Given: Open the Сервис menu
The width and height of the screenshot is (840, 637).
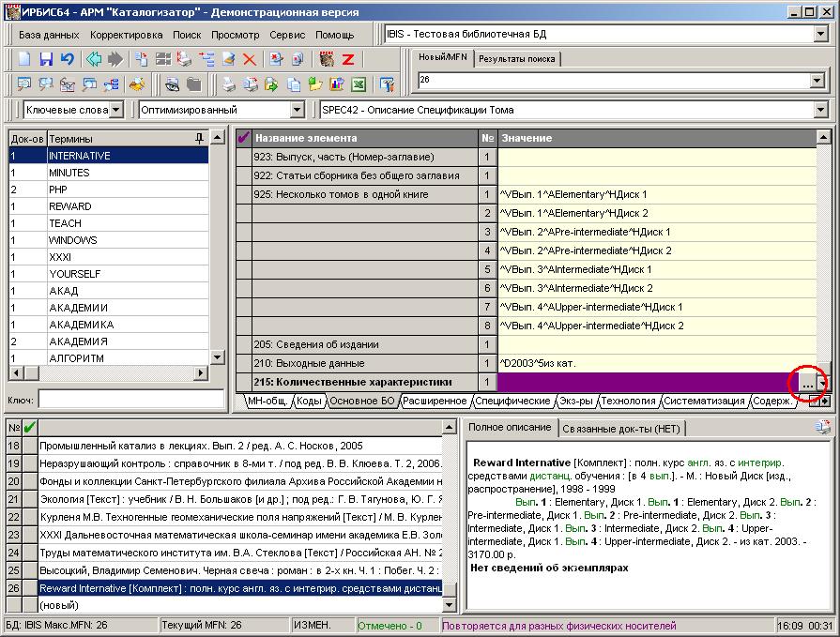Looking at the screenshot, I should [286, 35].
